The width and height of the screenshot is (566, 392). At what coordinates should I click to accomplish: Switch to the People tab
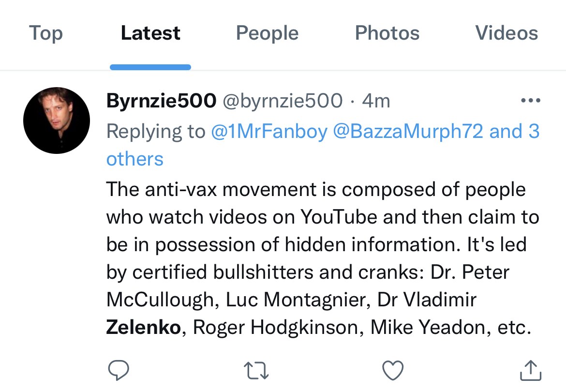coord(267,33)
